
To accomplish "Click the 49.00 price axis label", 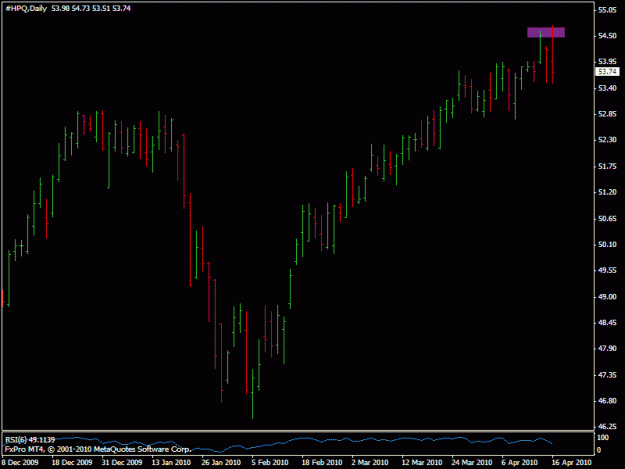I will coord(607,297).
